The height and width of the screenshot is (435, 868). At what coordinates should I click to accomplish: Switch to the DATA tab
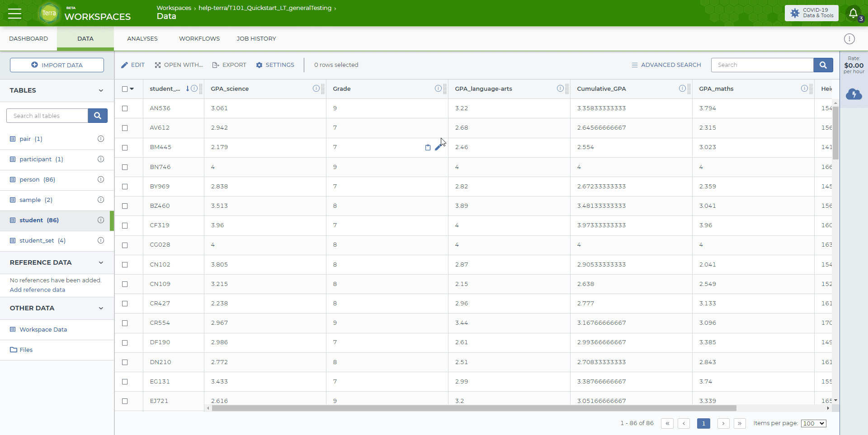(x=85, y=39)
